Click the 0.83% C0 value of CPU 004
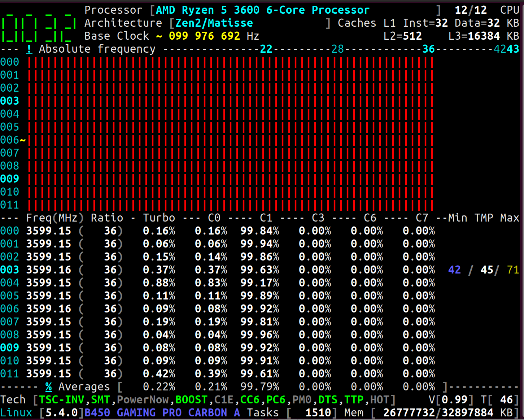The image size is (524, 420). [x=211, y=283]
